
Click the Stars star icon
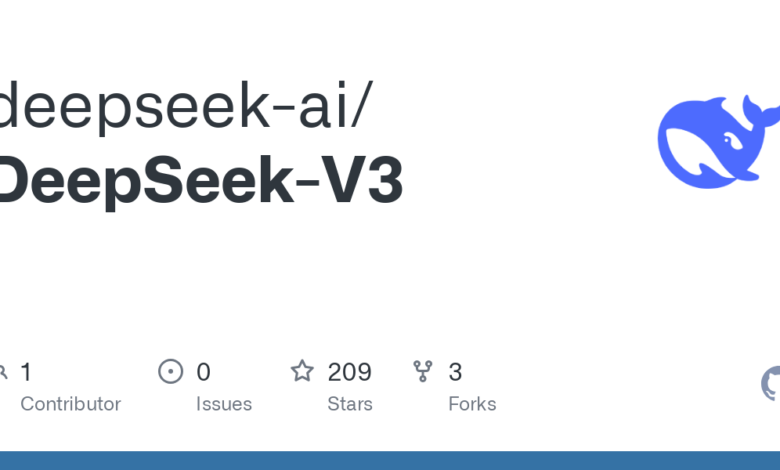point(302,372)
